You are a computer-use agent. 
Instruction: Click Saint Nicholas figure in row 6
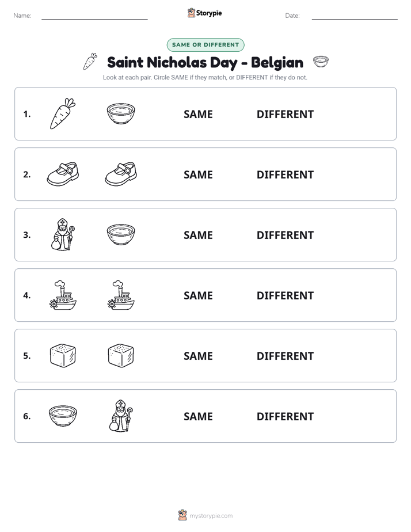pyautogui.click(x=121, y=416)
